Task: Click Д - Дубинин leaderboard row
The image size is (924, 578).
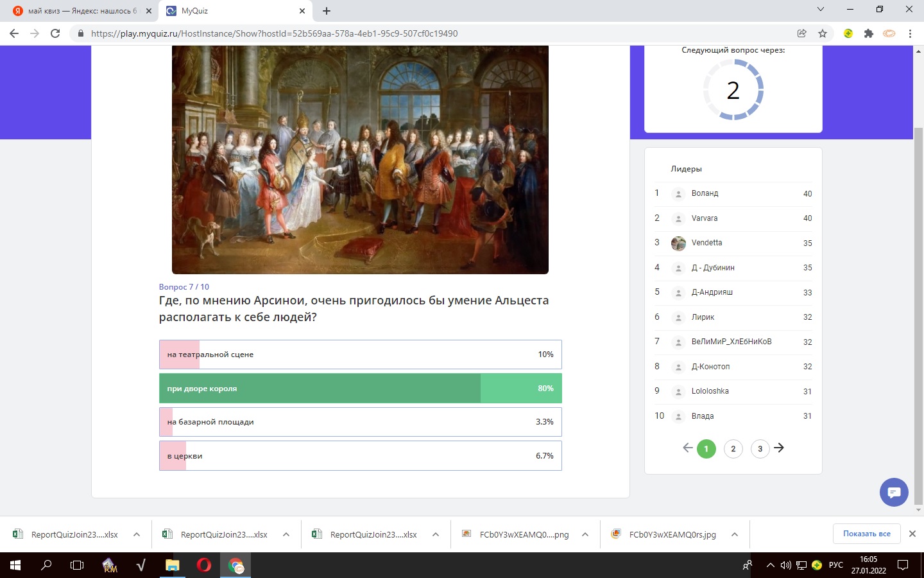Action: click(x=733, y=268)
